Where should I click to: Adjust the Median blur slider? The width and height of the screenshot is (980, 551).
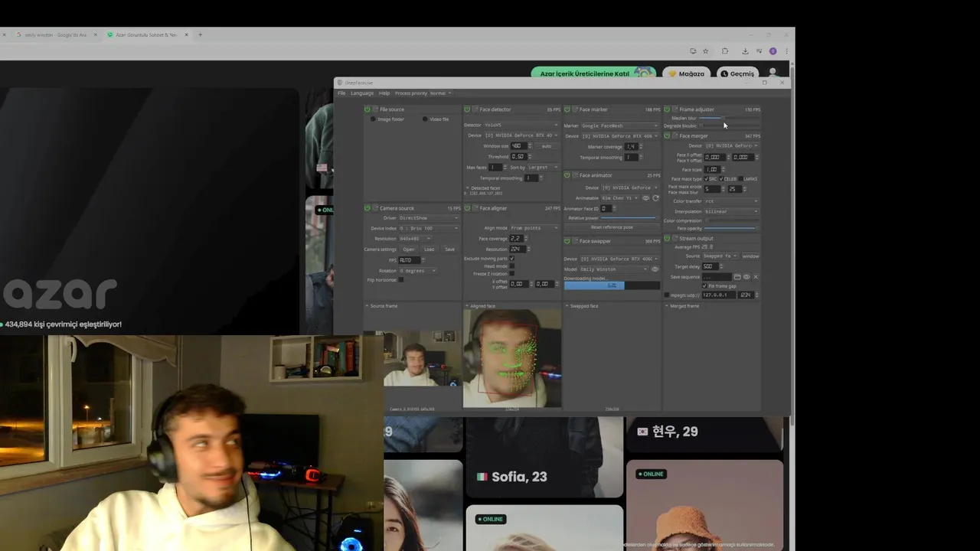(730, 118)
